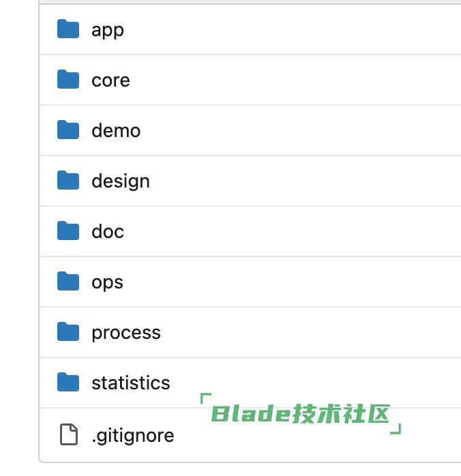This screenshot has width=461, height=476.
Task: Click the statistics folder icon
Action: pos(68,382)
